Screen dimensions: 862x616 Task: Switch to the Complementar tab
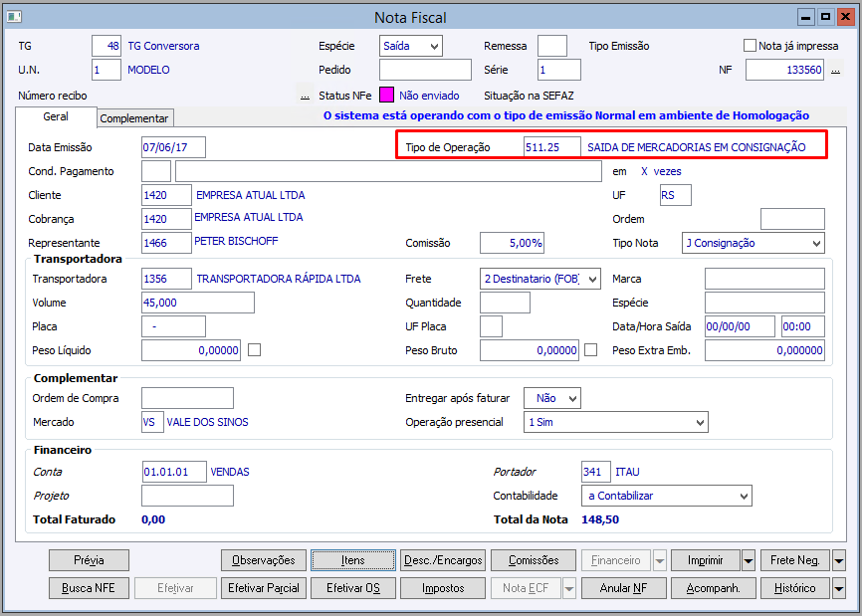click(134, 118)
